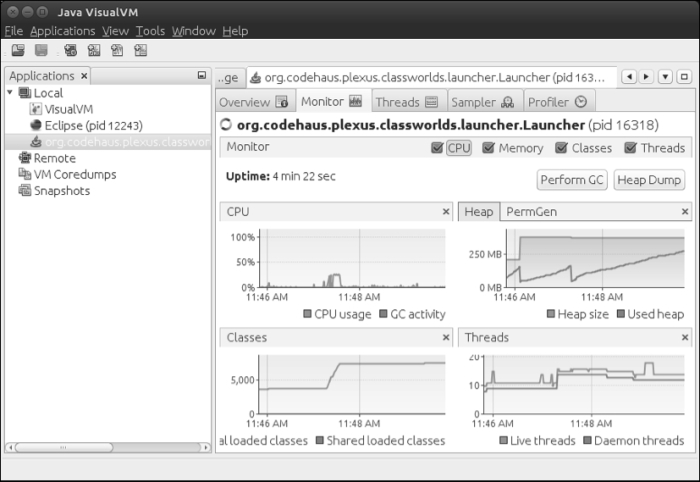Viewport: 700px width, 482px height.
Task: Click the Local node computer icon
Action: (25, 93)
